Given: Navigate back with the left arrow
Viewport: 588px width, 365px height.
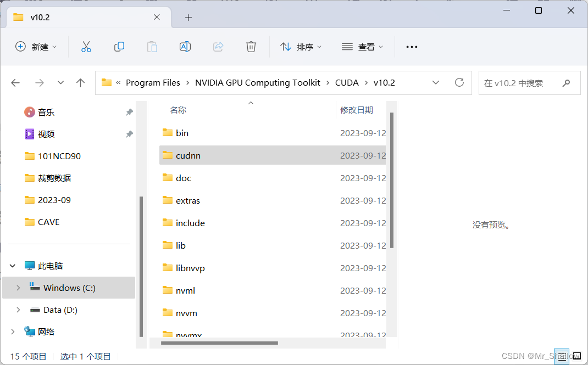Looking at the screenshot, I should pos(15,82).
